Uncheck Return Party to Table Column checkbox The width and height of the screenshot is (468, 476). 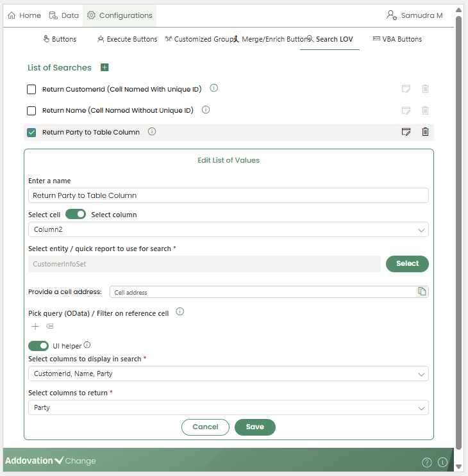tap(31, 133)
